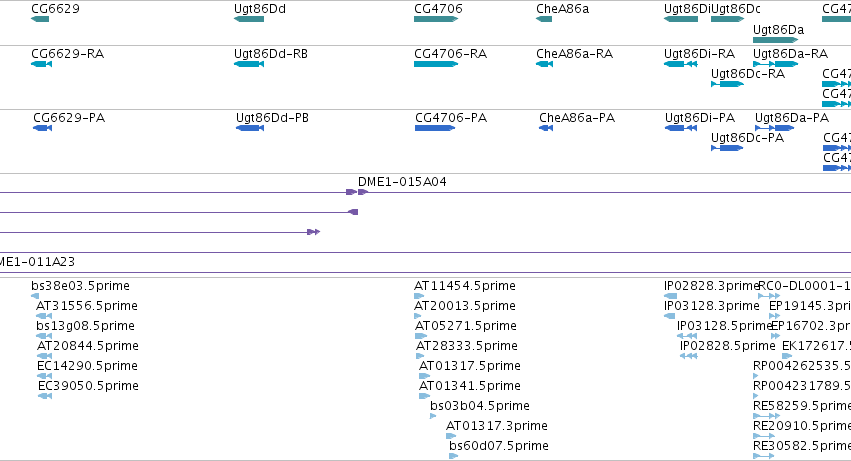Select the bs03b04.5prime label
851x461 pixels.
(x=480, y=406)
